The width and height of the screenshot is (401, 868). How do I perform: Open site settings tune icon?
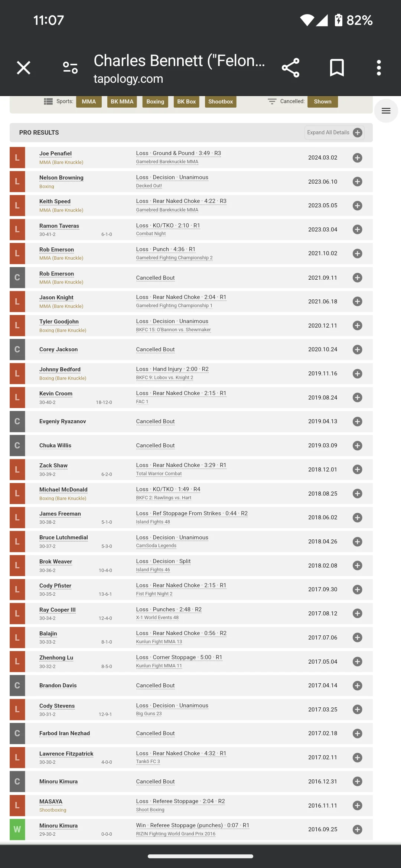point(70,68)
